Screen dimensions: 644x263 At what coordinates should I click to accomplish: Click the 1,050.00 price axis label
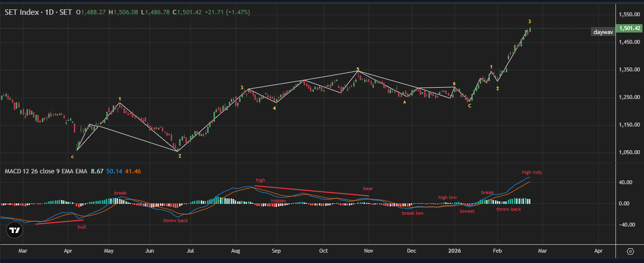click(x=630, y=153)
